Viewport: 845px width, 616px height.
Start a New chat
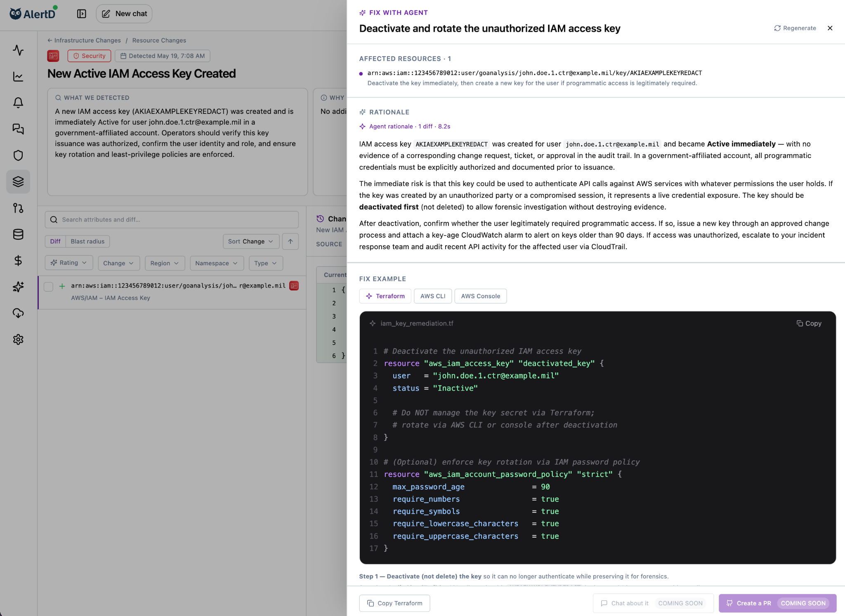124,14
